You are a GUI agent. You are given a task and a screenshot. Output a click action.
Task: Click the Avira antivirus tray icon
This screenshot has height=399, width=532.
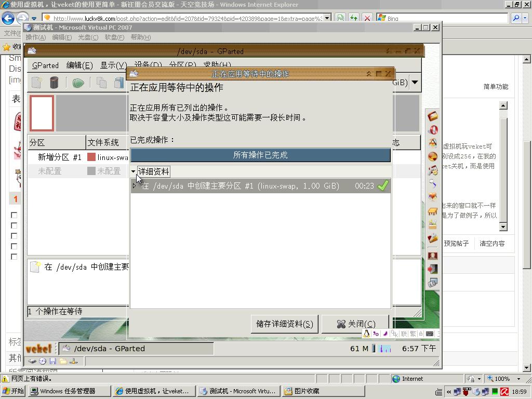(504, 392)
